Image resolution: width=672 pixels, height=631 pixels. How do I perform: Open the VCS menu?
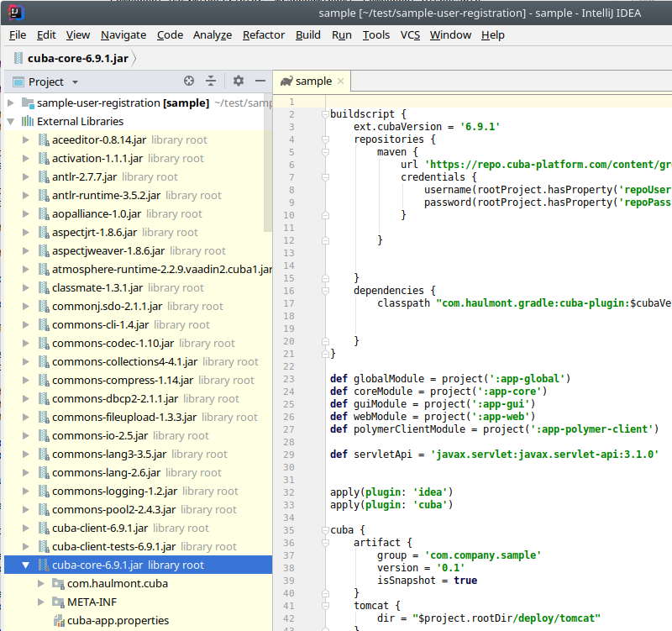410,34
